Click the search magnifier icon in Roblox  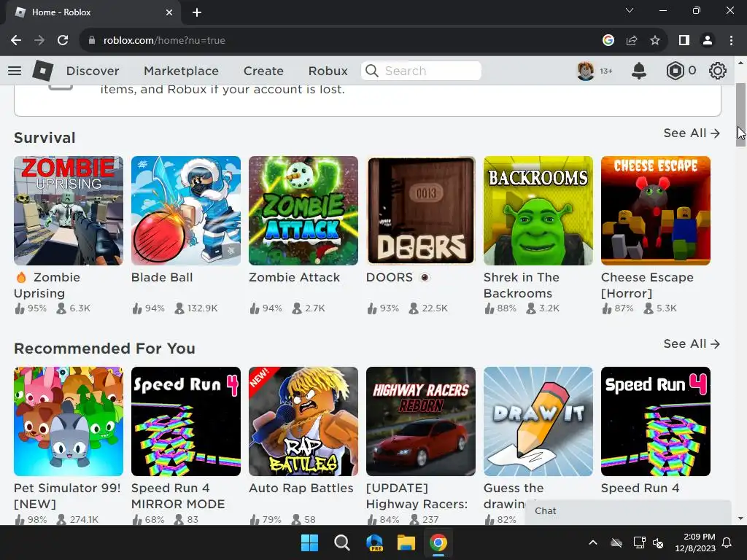(x=372, y=71)
